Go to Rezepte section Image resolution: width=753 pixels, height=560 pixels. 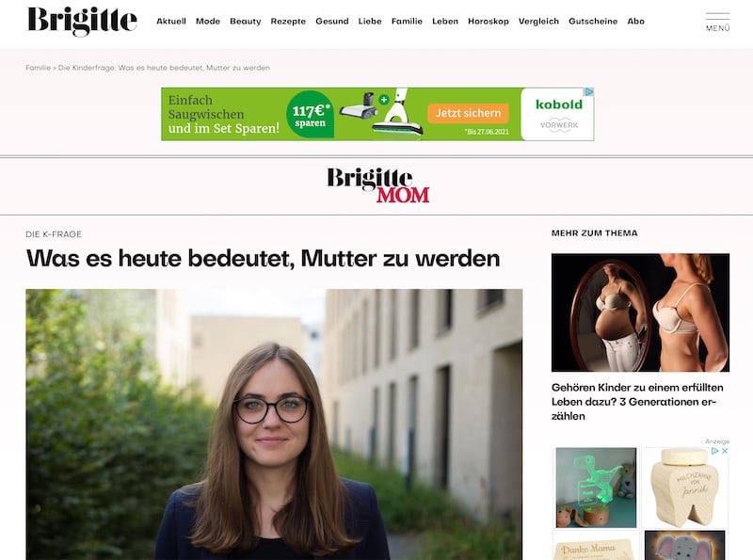(x=288, y=21)
